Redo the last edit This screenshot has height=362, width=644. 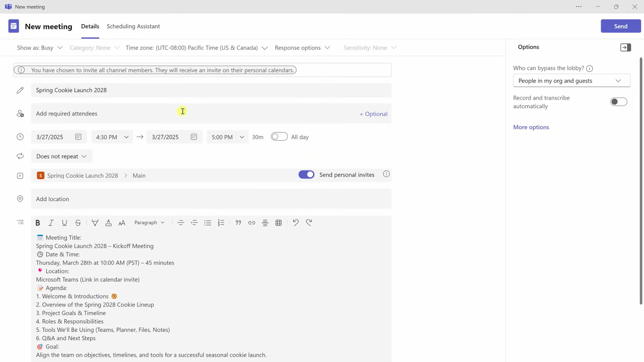tap(309, 222)
